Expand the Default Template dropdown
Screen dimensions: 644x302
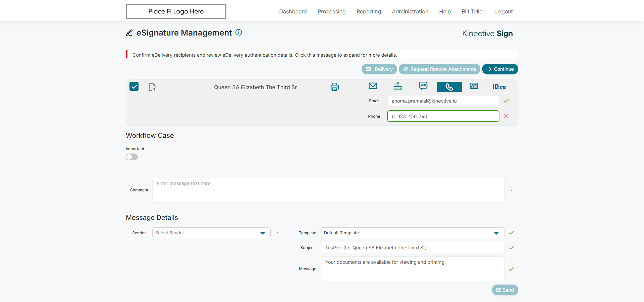pyautogui.click(x=413, y=233)
